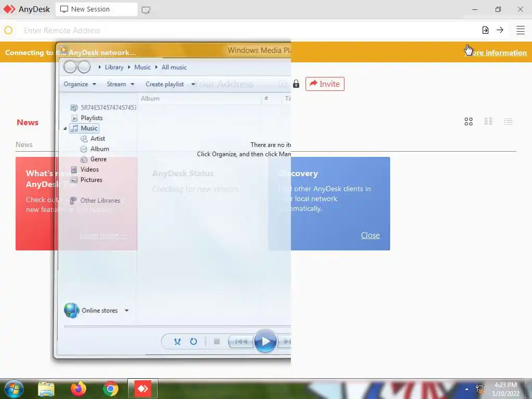Viewport: 532px width, 399px height.
Task: Show hidden tray icons arrow
Action: pos(467,389)
